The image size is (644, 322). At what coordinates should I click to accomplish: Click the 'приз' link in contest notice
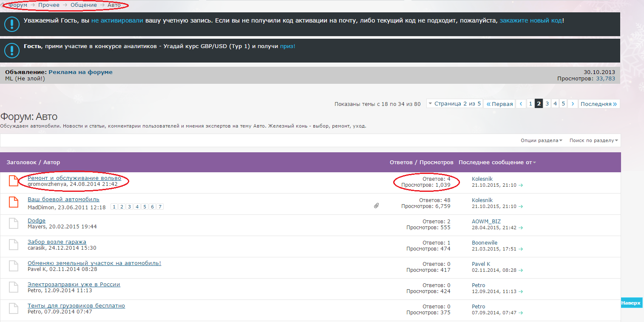[x=287, y=46]
